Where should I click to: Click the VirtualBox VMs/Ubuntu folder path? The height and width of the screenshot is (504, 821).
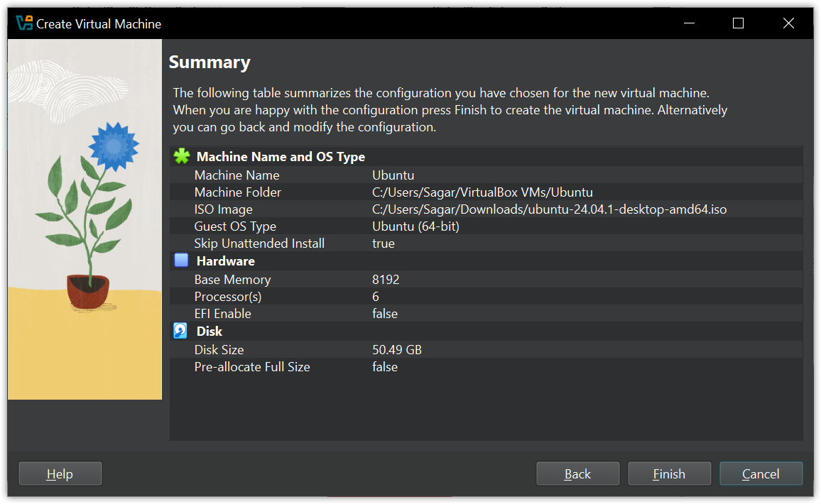coord(482,192)
